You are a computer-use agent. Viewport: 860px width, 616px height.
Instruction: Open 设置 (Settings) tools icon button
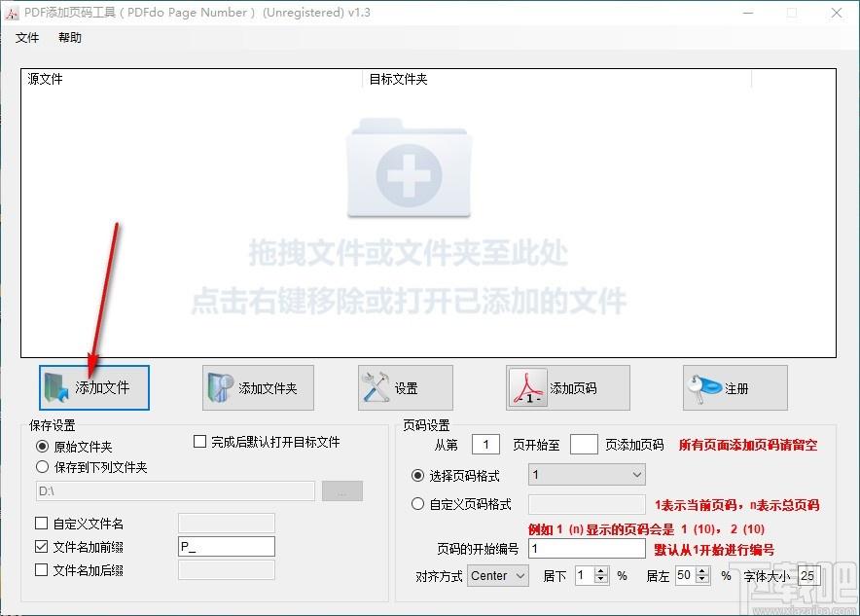tap(405, 387)
